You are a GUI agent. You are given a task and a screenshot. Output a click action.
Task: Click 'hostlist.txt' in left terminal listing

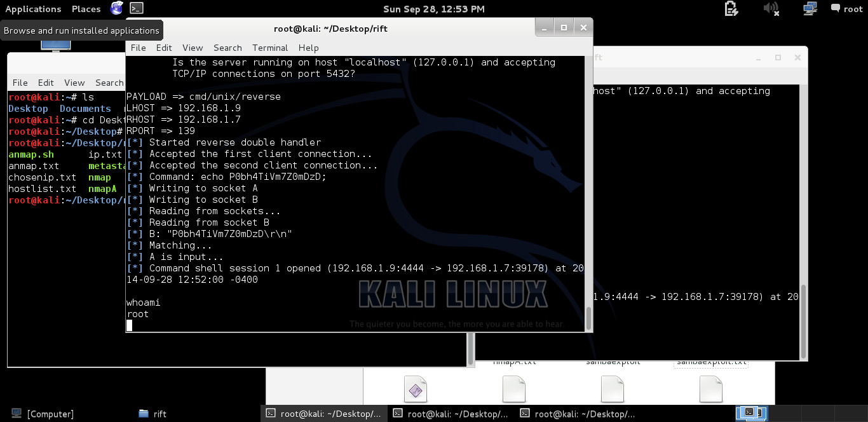43,189
